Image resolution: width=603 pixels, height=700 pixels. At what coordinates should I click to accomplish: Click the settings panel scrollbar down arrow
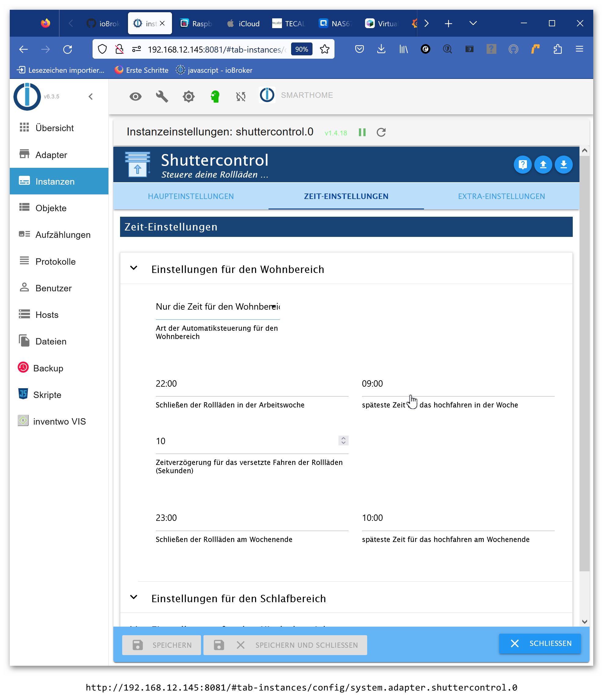click(x=584, y=622)
